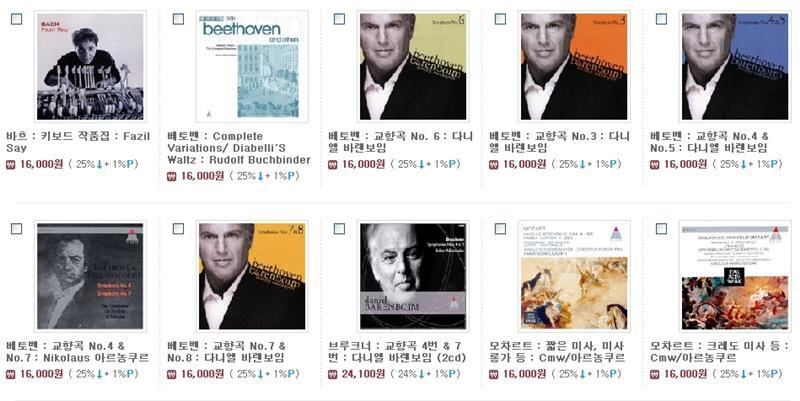Click the won icon beside Bruckner 24,100원 price
Screen dimensions: 800x401
[x=333, y=374]
